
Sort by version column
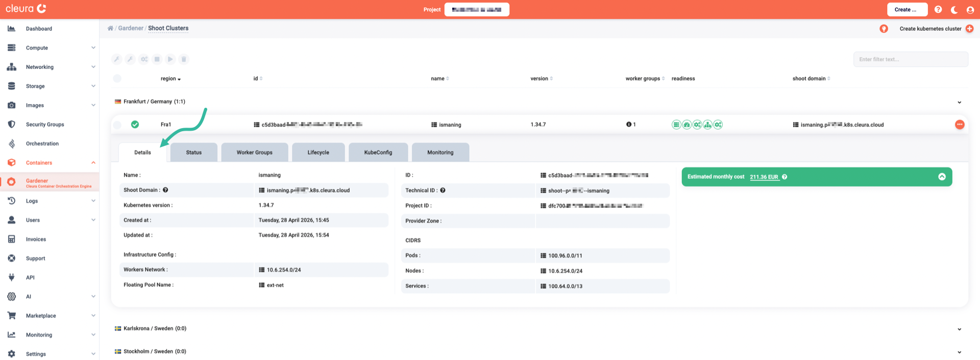click(542, 79)
